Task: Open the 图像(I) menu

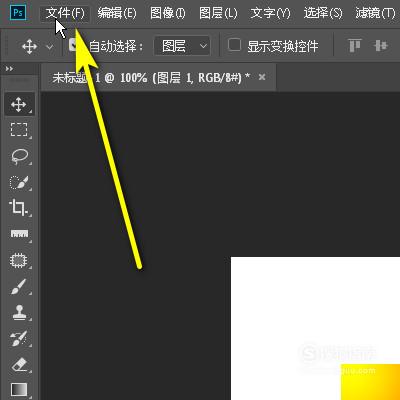Action: click(x=168, y=14)
